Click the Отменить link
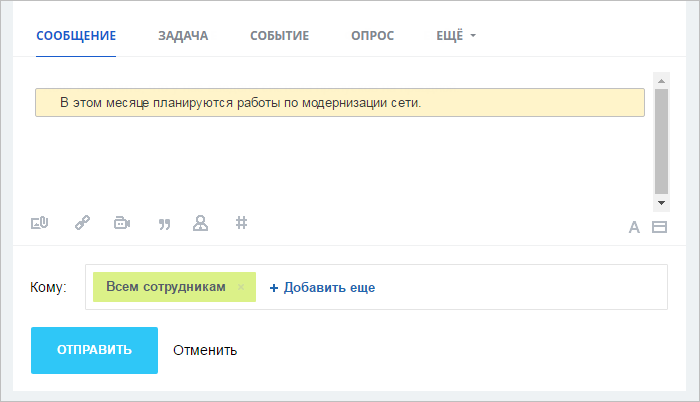This screenshot has height=402, width=700. 205,350
